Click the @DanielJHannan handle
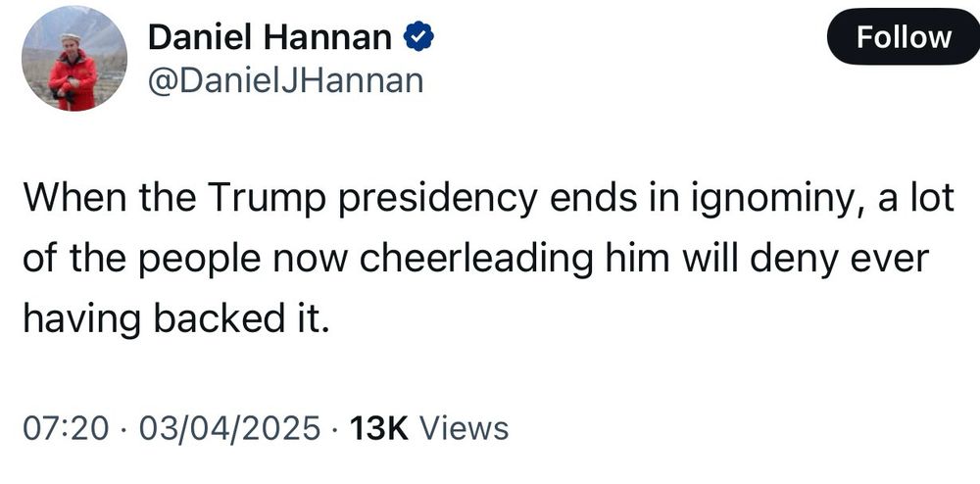Viewport: 980px width, 484px height. (x=284, y=81)
